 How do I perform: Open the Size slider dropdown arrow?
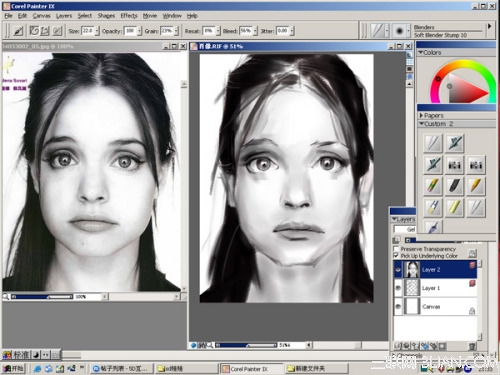97,31
